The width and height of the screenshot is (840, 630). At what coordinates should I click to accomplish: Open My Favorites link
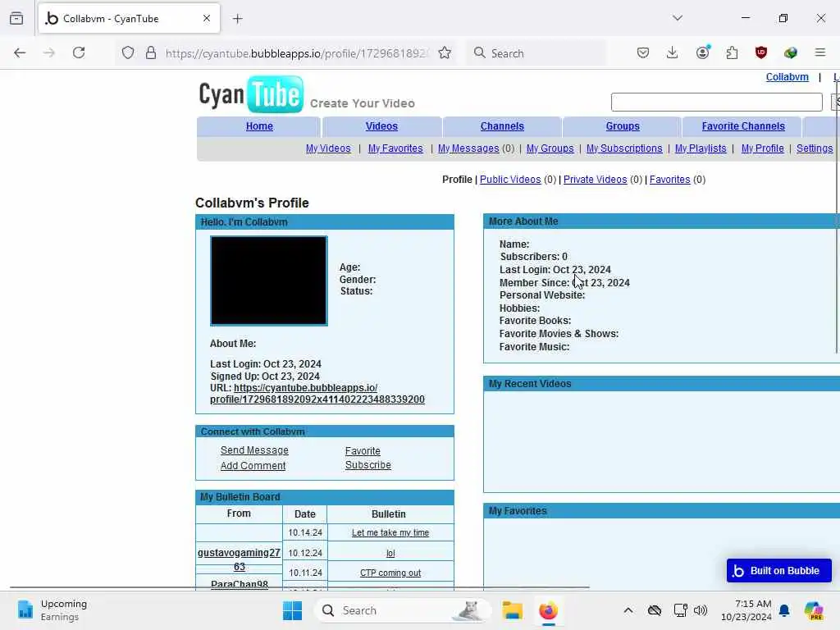tap(395, 148)
